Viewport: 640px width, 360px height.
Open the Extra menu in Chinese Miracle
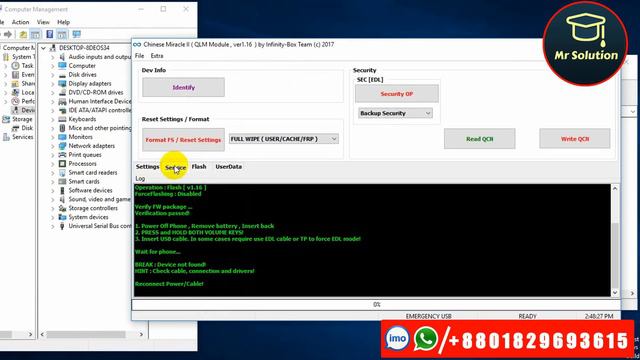pos(157,56)
